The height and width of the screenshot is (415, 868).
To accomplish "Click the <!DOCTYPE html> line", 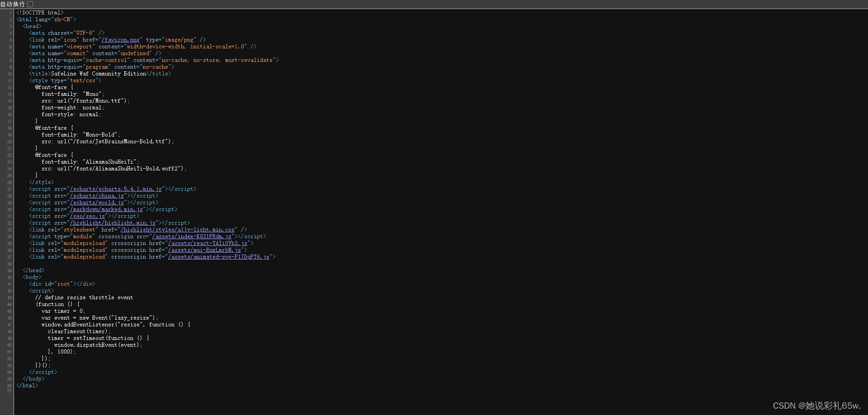I will (x=40, y=13).
